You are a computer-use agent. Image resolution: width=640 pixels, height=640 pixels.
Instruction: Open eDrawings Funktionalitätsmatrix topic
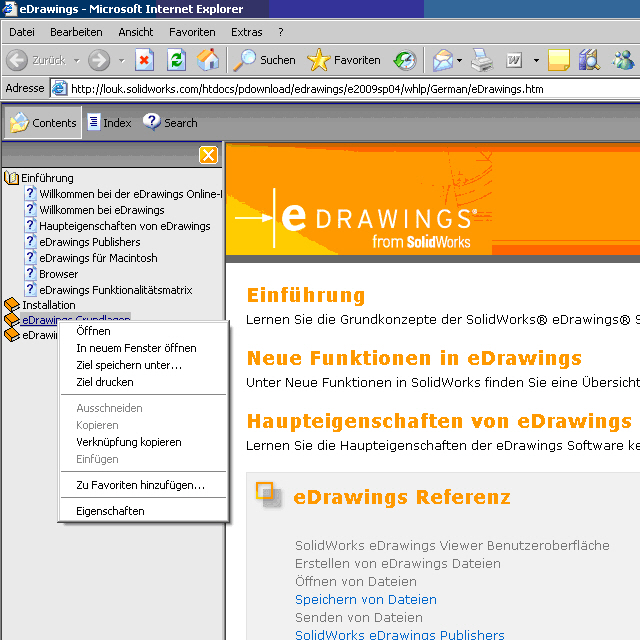116,290
